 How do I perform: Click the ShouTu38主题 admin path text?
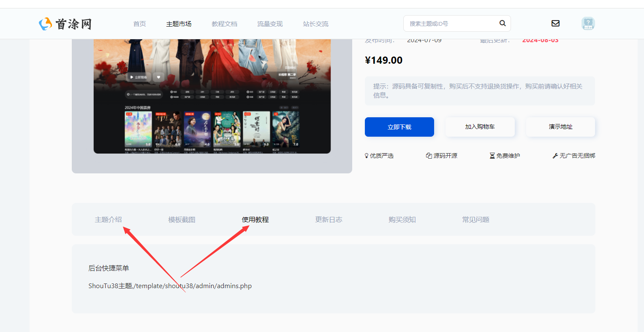tap(170, 286)
